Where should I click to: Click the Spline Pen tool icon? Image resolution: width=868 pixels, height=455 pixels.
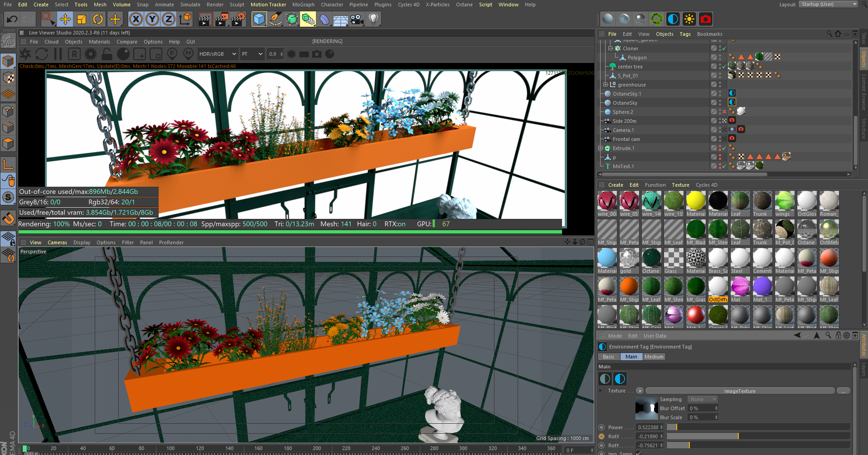point(275,19)
